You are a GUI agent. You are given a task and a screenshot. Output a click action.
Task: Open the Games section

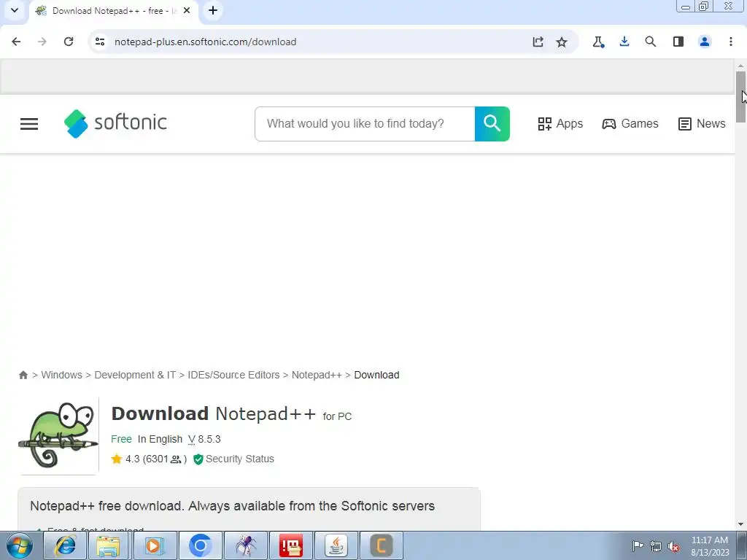630,124
